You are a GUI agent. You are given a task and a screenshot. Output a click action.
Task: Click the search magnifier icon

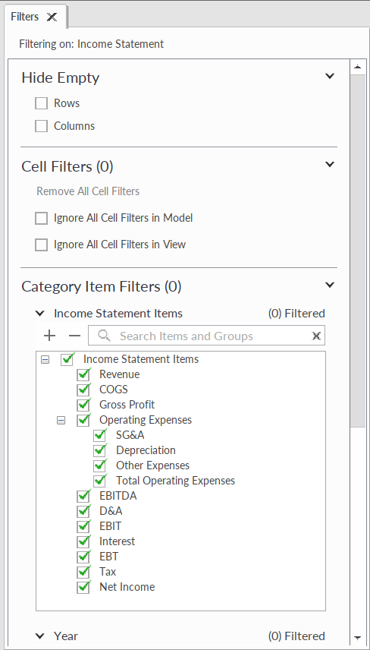[104, 336]
